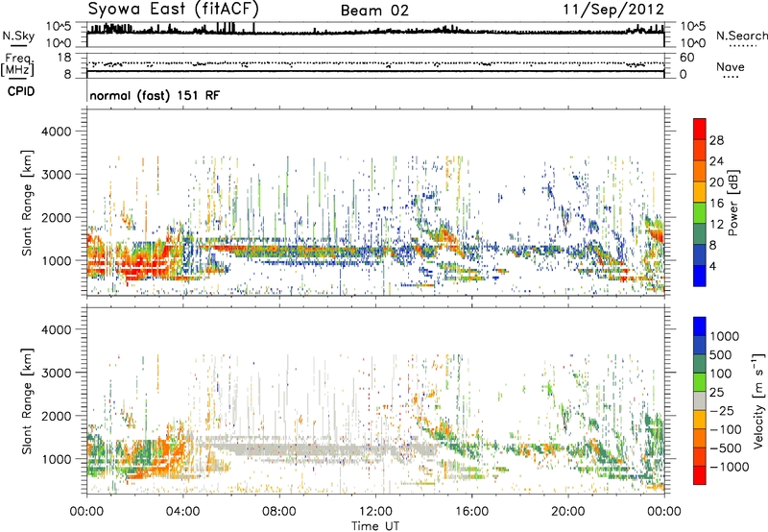This screenshot has height=532, width=768.
Task: Click the '4000' tick on the velocity panel
Action: [x=57, y=329]
